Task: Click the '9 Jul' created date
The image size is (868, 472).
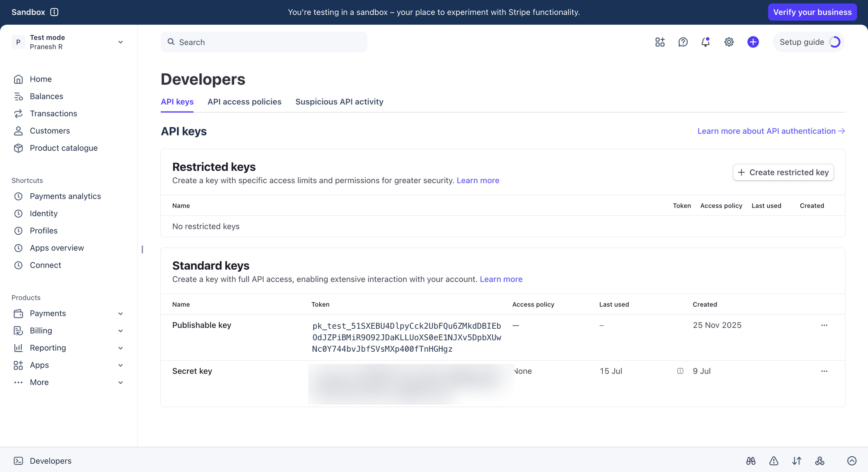Action: (x=702, y=371)
